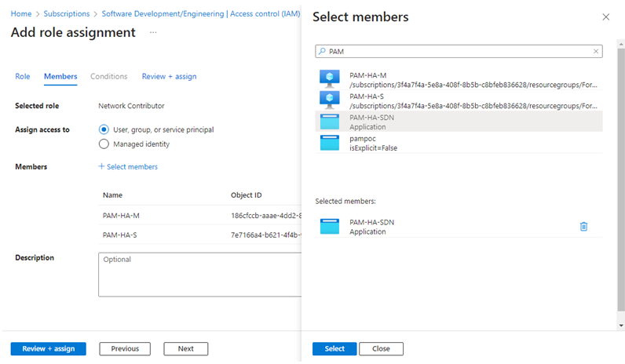Click the Close button in the panel
The width and height of the screenshot is (625, 364).
(x=381, y=348)
